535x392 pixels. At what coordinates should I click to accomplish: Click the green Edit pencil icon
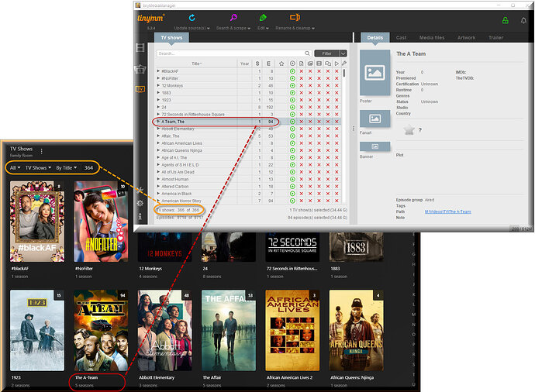(263, 17)
